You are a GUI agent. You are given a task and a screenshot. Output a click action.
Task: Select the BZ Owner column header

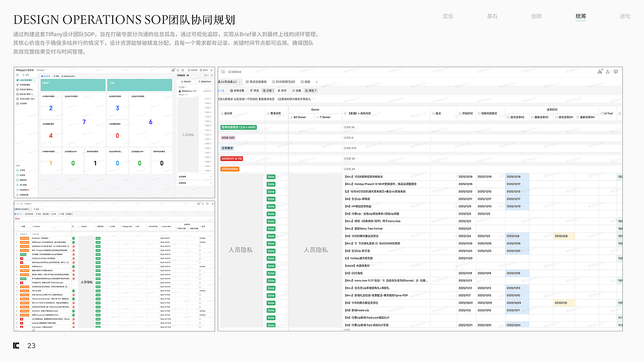click(x=302, y=117)
